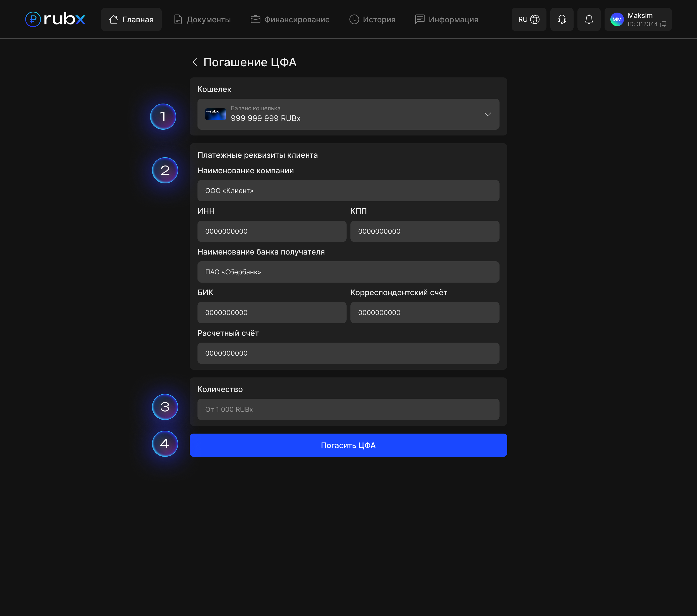Open Финансирование section

tap(290, 19)
